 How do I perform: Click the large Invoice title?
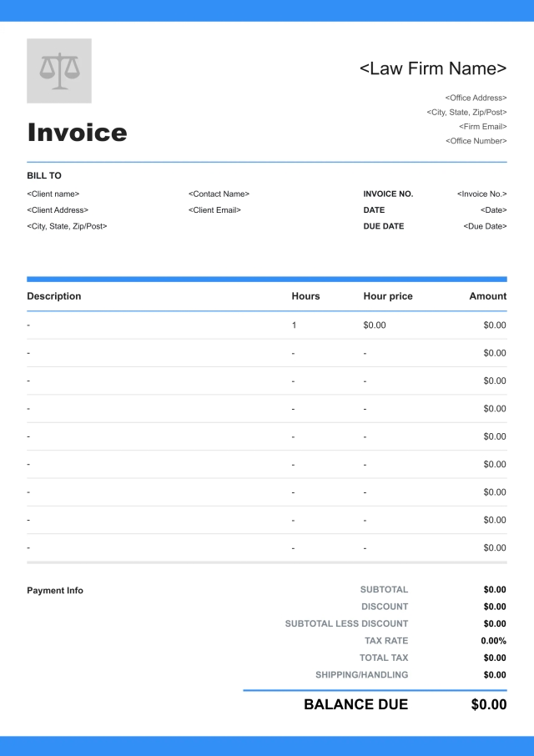77,133
